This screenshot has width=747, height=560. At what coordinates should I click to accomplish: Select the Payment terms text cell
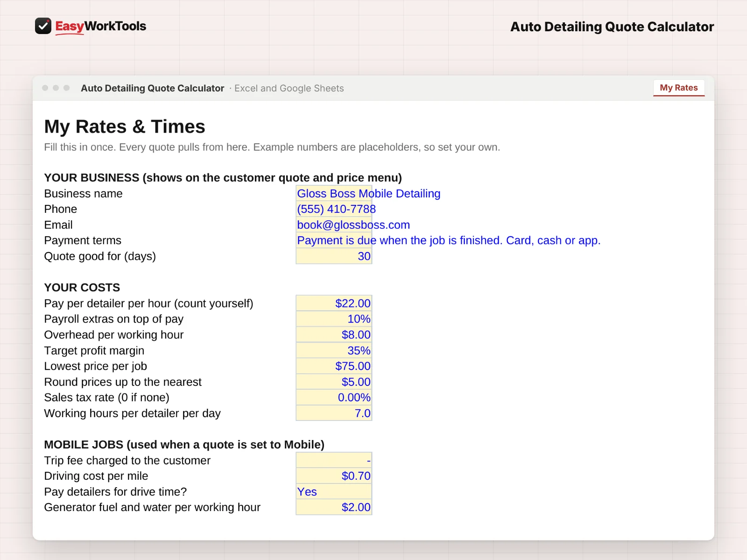pyautogui.click(x=334, y=240)
